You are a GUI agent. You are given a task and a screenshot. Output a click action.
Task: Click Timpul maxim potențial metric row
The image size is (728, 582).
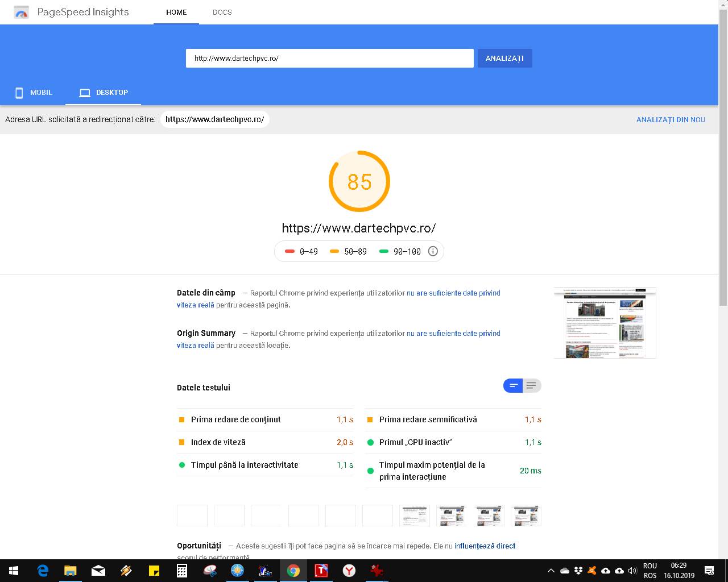(453, 471)
